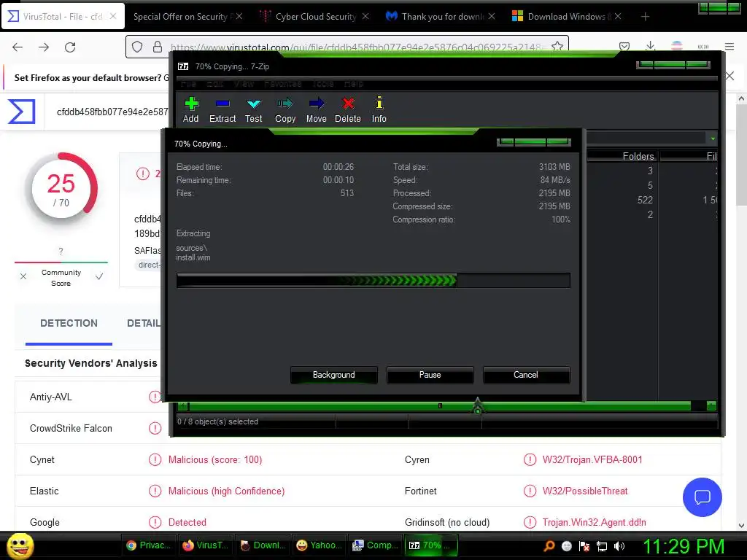
Task: Switch to Thank you for download tab
Action: click(x=442, y=17)
